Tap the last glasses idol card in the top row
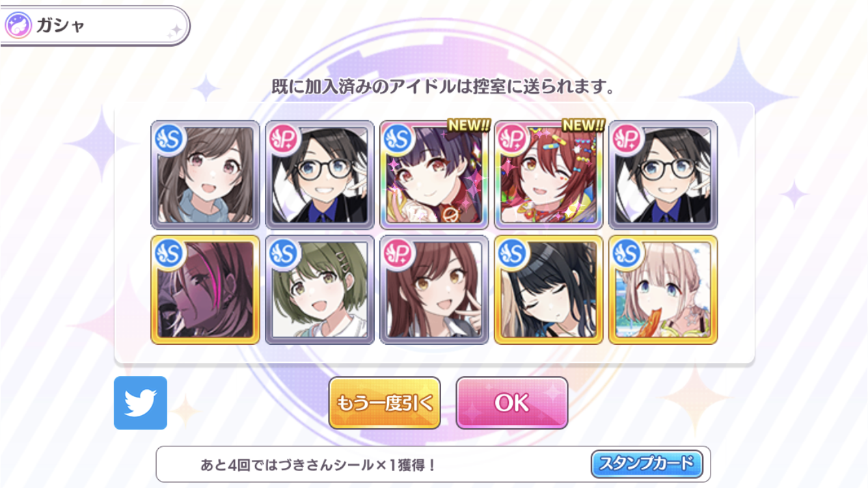 click(x=663, y=175)
